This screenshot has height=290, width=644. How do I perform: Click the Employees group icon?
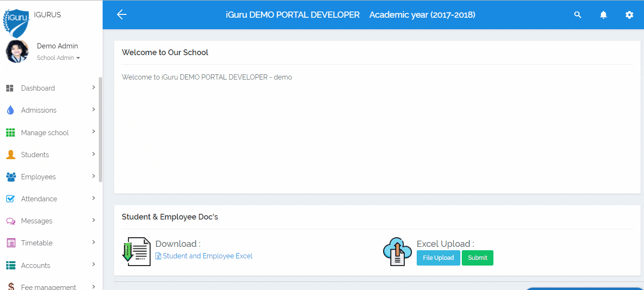[x=11, y=177]
